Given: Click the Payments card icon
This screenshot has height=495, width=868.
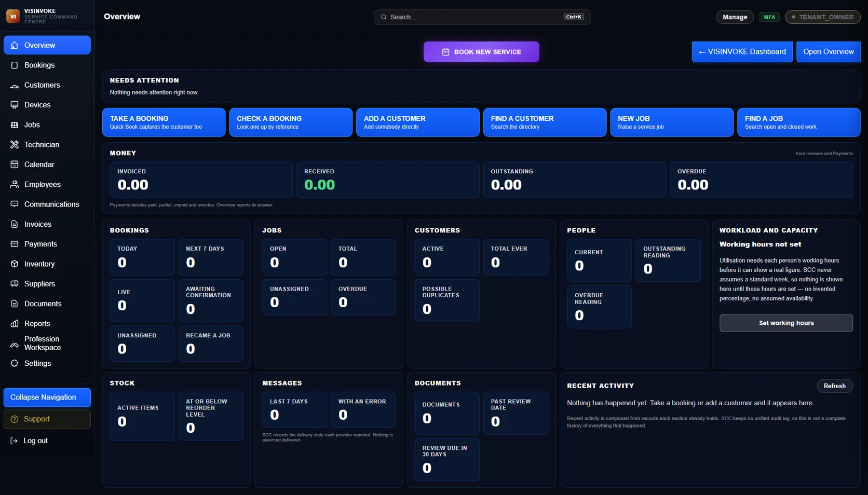Looking at the screenshot, I should point(15,244).
